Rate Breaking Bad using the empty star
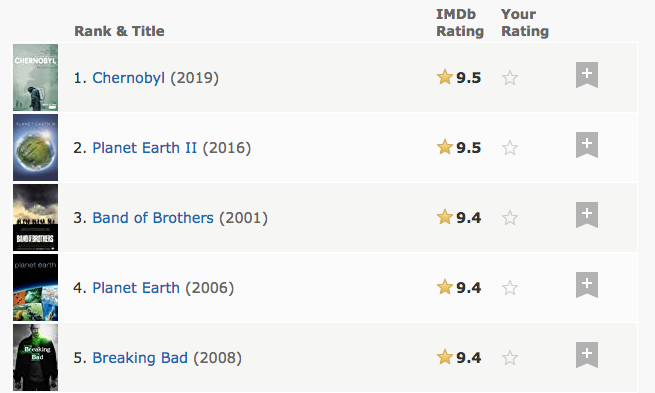The width and height of the screenshot is (655, 393). click(510, 358)
